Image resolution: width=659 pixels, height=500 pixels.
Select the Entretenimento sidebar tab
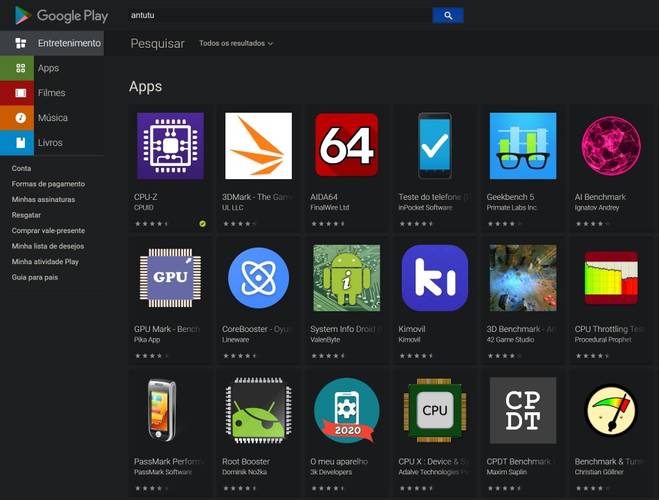tap(52, 43)
